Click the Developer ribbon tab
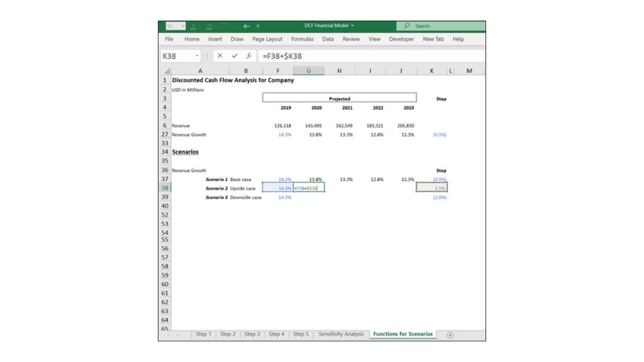This screenshot has height=362, width=644. point(401,38)
